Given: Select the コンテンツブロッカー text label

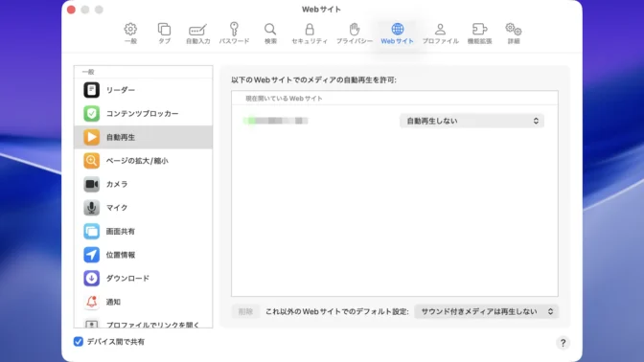Looking at the screenshot, I should 142,113.
